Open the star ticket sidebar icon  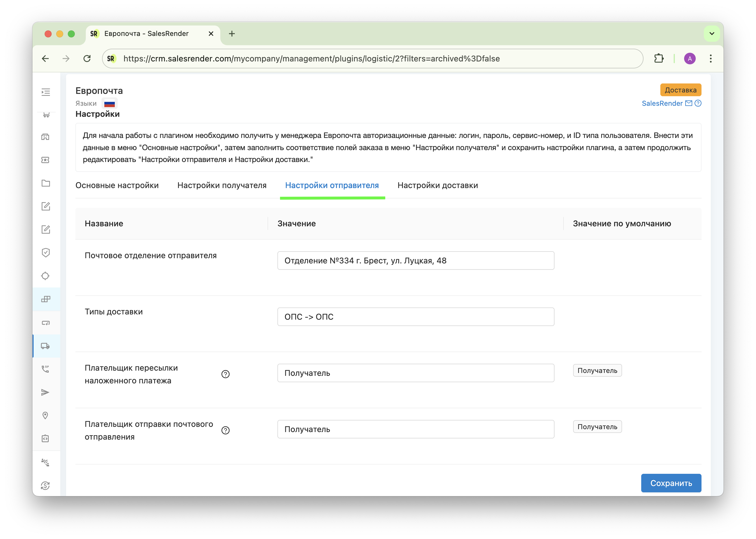point(46,160)
